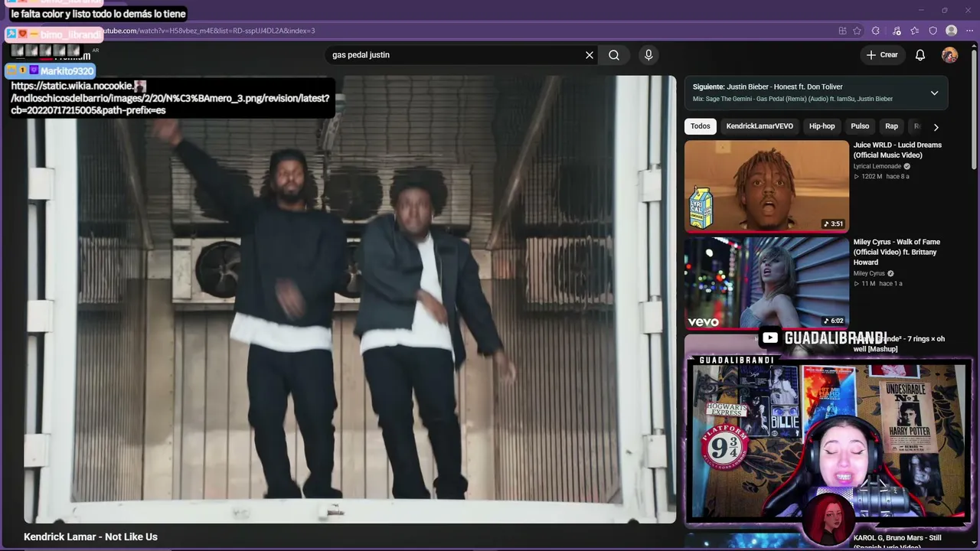Open favorites list in browser toolbar
980x551 pixels.
click(x=915, y=31)
